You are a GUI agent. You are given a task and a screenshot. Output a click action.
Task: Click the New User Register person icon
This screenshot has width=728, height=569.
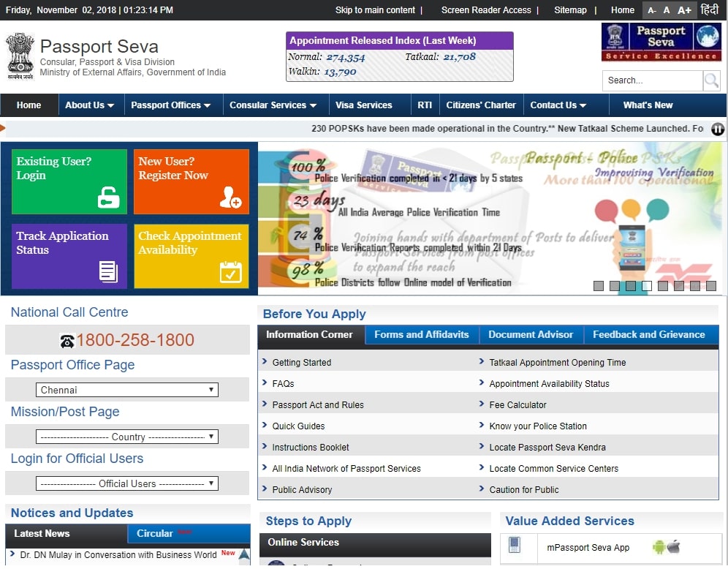(x=230, y=197)
